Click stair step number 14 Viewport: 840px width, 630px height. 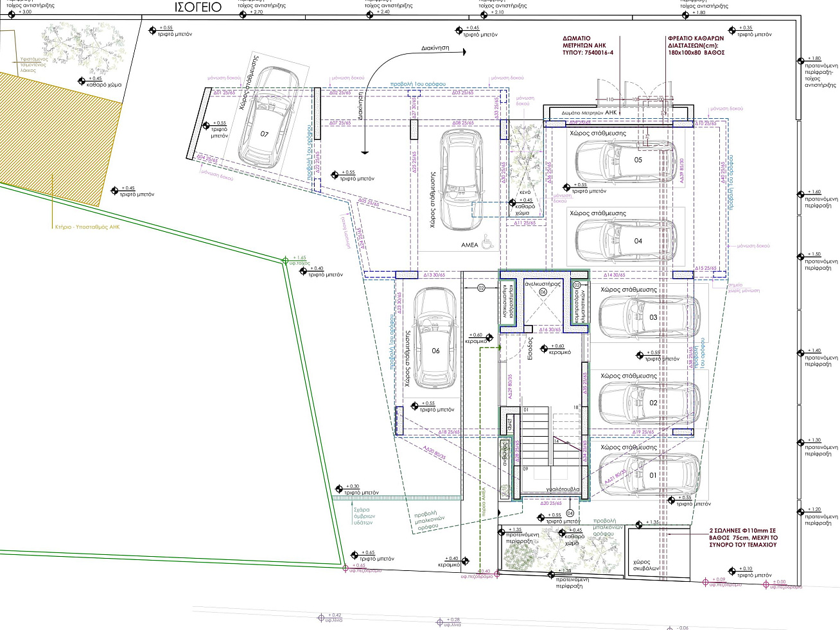(x=557, y=441)
